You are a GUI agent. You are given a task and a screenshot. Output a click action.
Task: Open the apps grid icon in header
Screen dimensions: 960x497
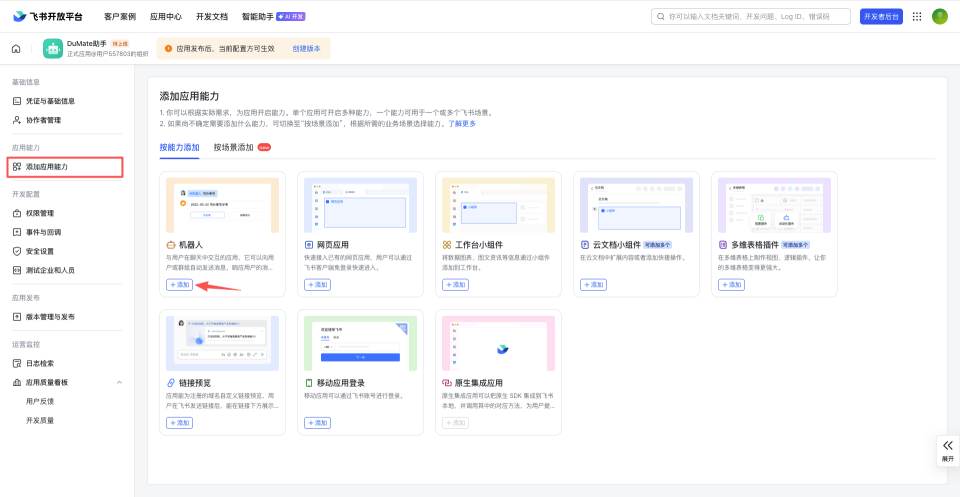[917, 16]
